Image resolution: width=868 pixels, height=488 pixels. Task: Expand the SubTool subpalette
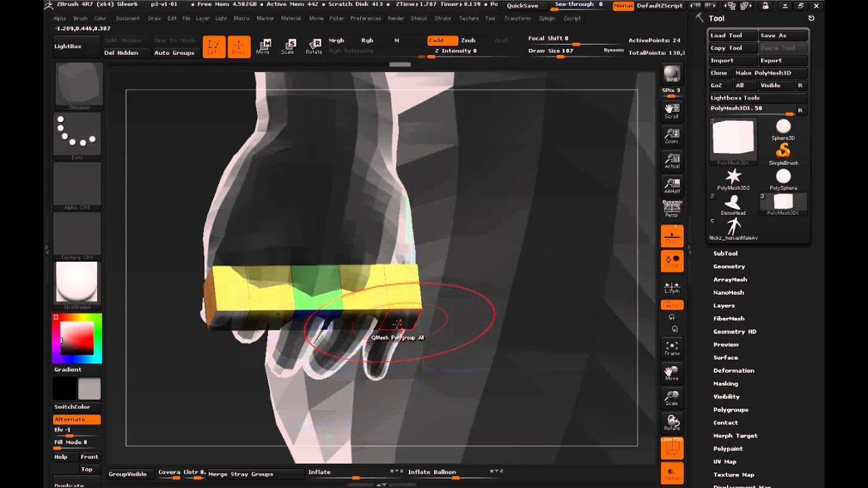click(725, 253)
